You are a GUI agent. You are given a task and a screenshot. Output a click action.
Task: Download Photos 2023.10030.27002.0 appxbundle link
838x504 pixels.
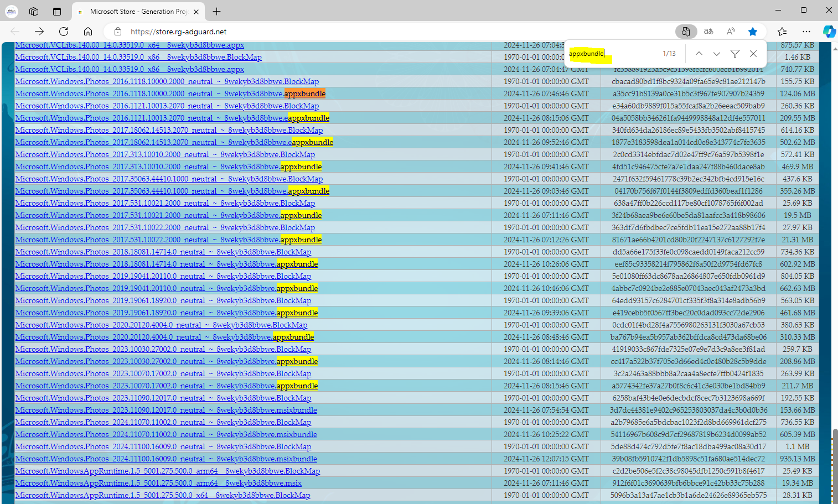point(167,361)
